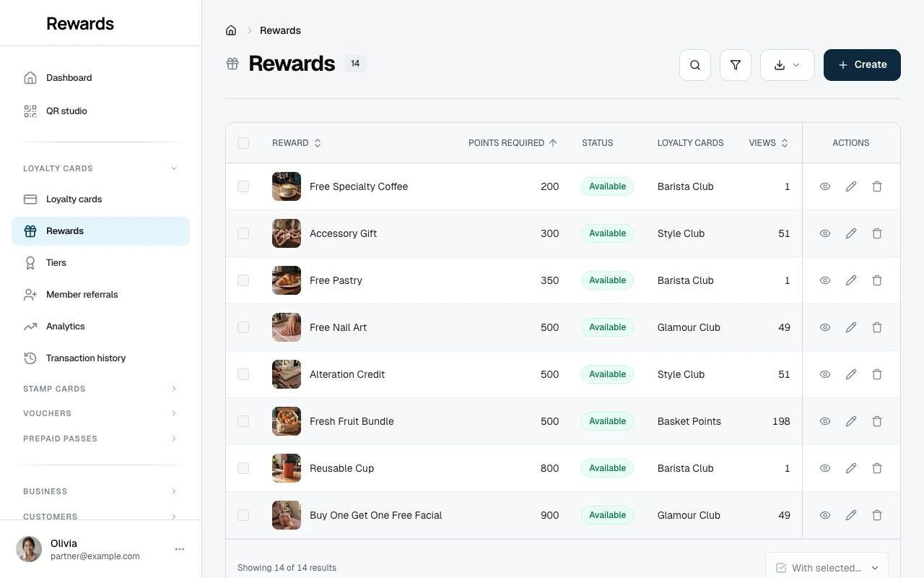Expand the Business sidebar section
924x578 pixels.
pyautogui.click(x=100, y=491)
